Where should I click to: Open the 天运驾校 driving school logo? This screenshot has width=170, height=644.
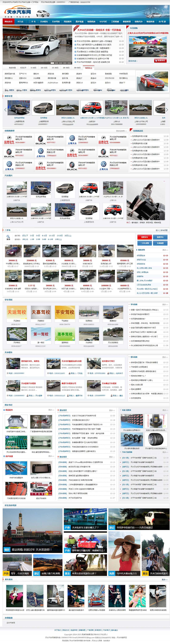click(17, 312)
